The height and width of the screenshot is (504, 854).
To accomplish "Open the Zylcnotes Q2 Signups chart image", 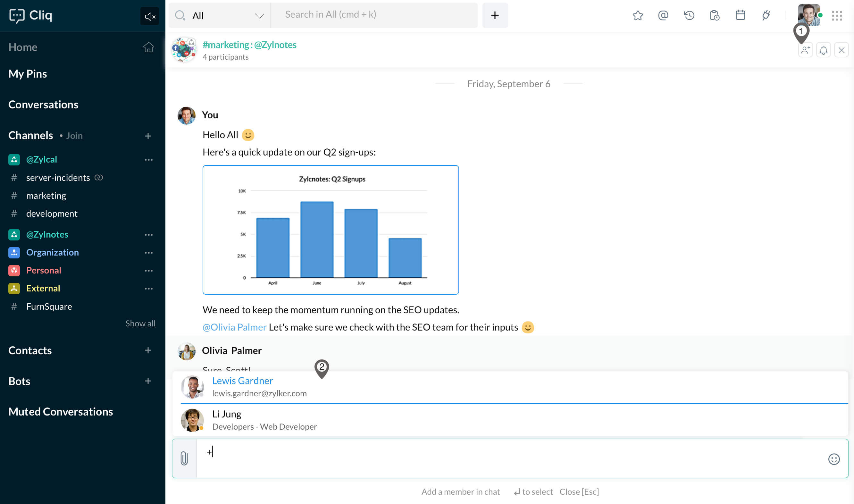I will click(x=331, y=230).
